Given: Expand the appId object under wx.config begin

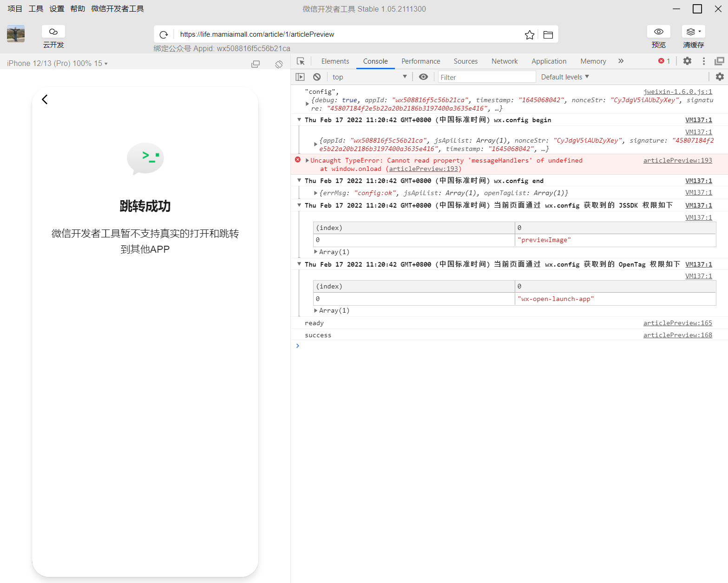Looking at the screenshot, I should [x=316, y=144].
